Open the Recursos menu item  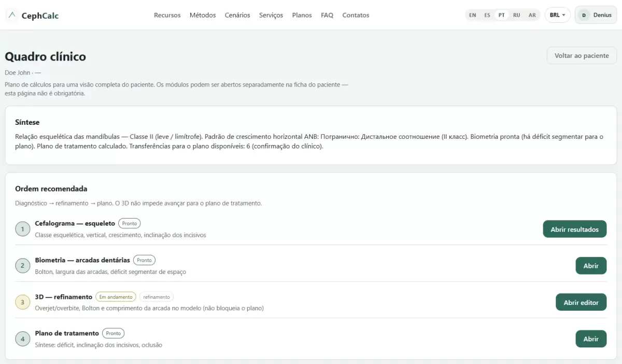coord(167,15)
